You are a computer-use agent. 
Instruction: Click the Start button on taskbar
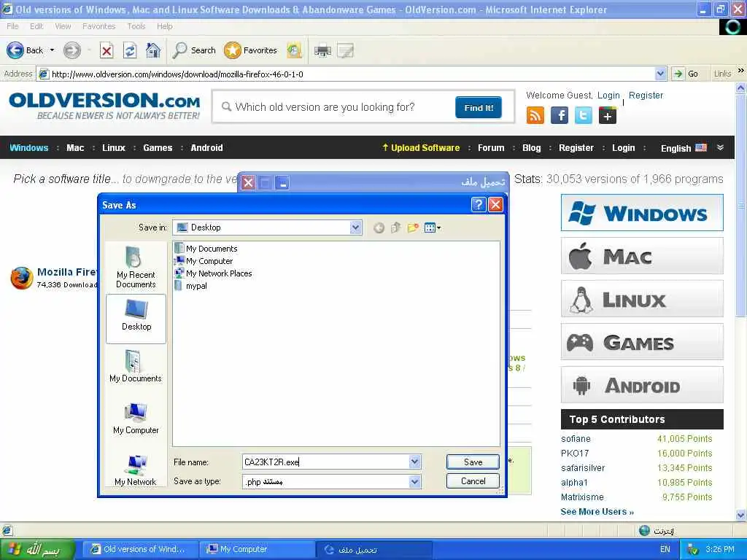tap(37, 550)
